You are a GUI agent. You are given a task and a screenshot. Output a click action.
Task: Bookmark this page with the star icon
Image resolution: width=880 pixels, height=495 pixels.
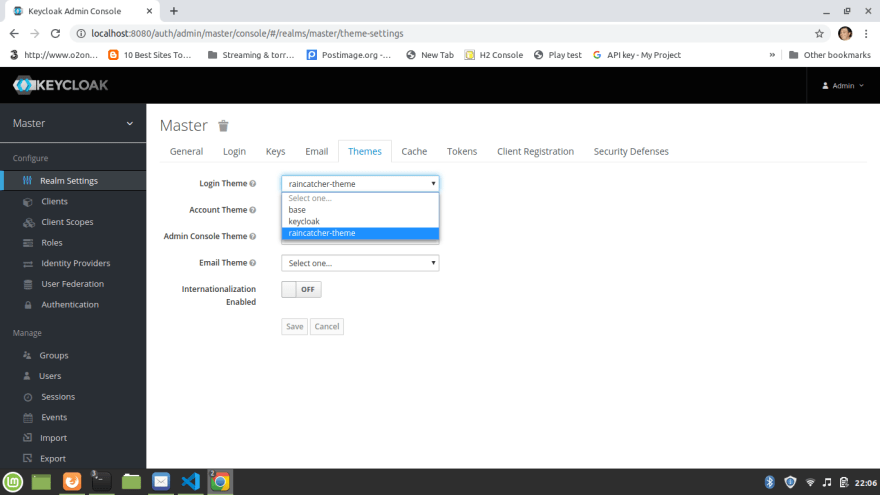819,34
